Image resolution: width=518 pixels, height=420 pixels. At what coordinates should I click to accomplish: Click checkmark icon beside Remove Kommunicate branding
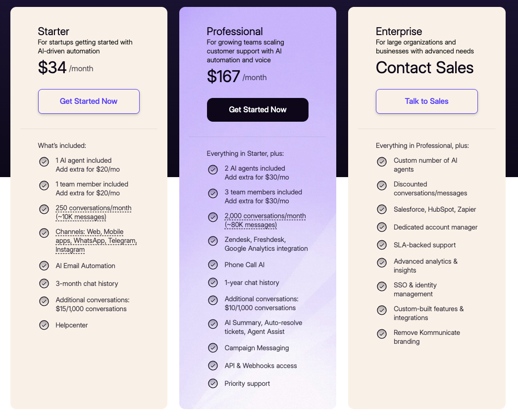(382, 334)
